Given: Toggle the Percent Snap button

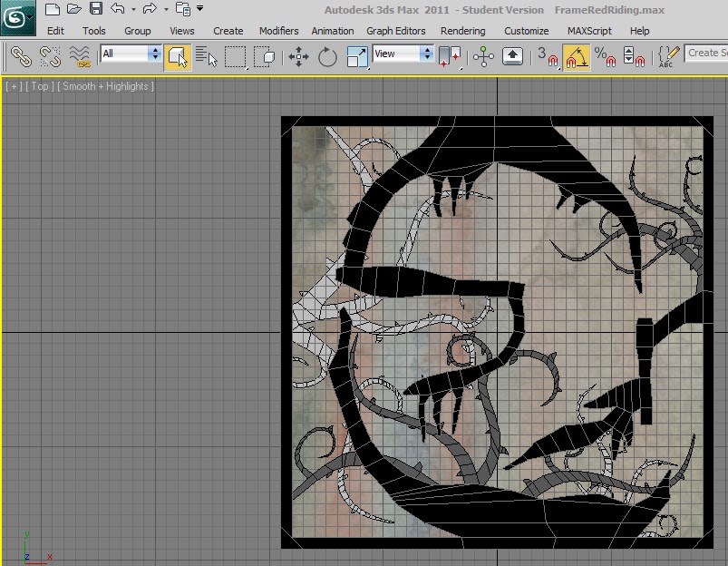Looking at the screenshot, I should [605, 57].
